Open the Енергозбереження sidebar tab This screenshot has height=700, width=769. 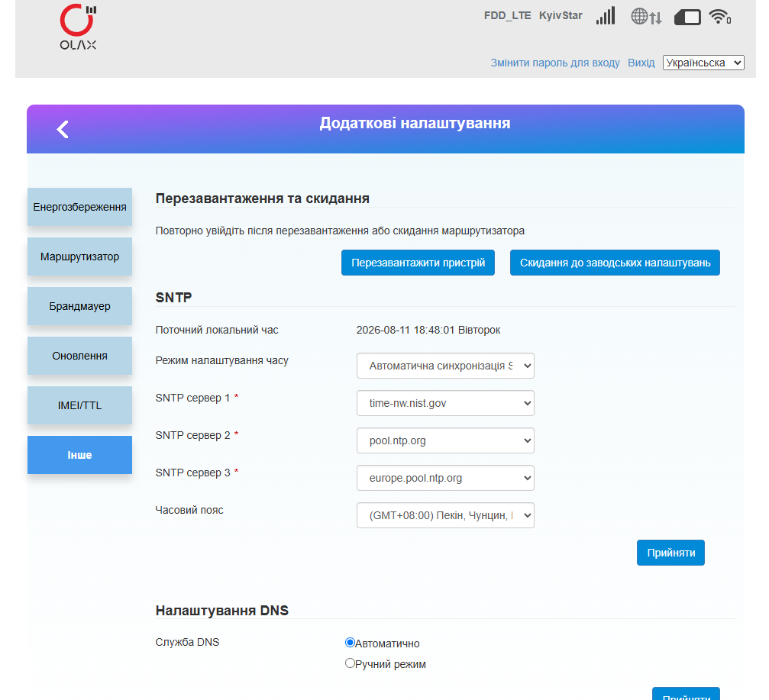(79, 207)
